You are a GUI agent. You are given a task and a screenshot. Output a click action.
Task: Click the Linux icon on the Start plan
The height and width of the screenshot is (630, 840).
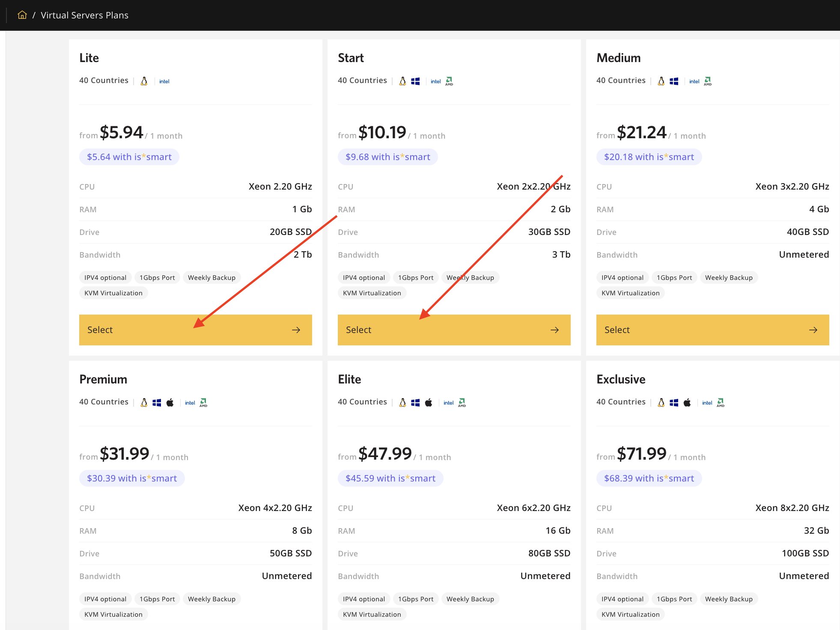click(402, 81)
